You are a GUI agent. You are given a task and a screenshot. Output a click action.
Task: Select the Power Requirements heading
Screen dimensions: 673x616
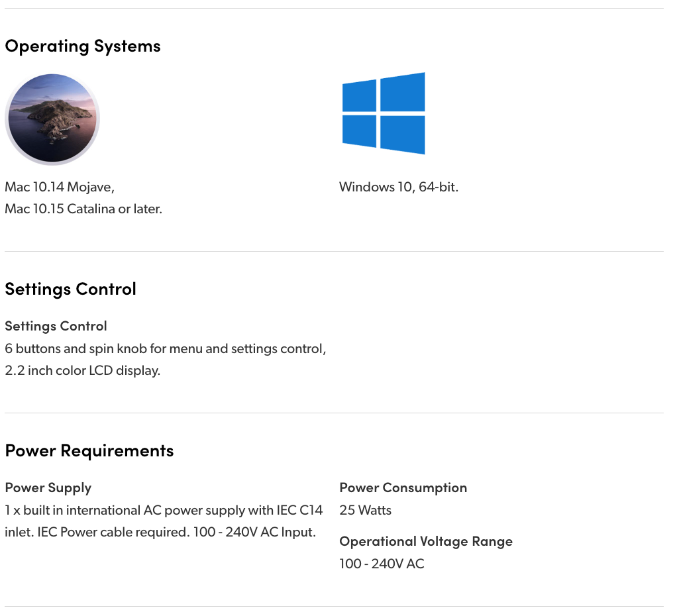89,451
